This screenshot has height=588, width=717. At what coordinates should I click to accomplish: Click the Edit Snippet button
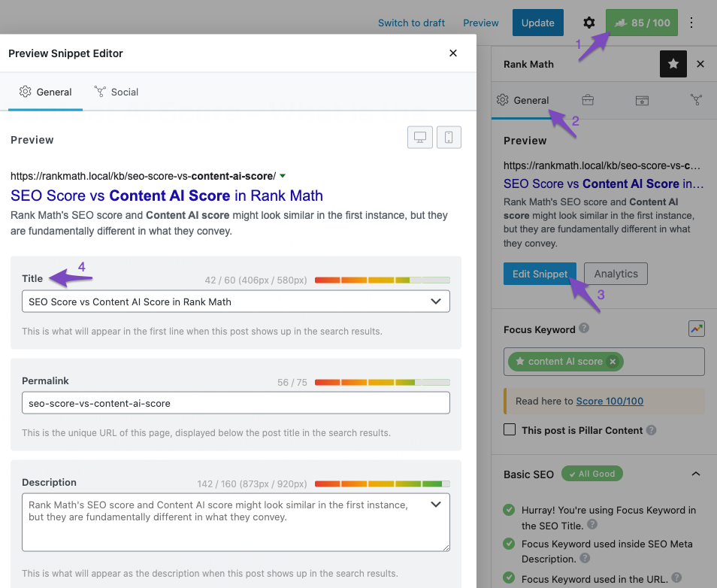coord(540,274)
